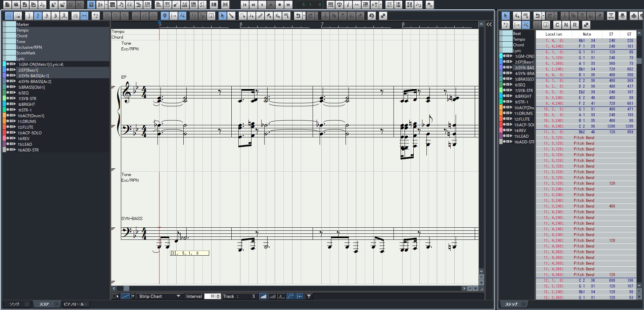The height and width of the screenshot is (310, 644).
Task: Close the ソング tab
Action: pyautogui.click(x=27, y=304)
